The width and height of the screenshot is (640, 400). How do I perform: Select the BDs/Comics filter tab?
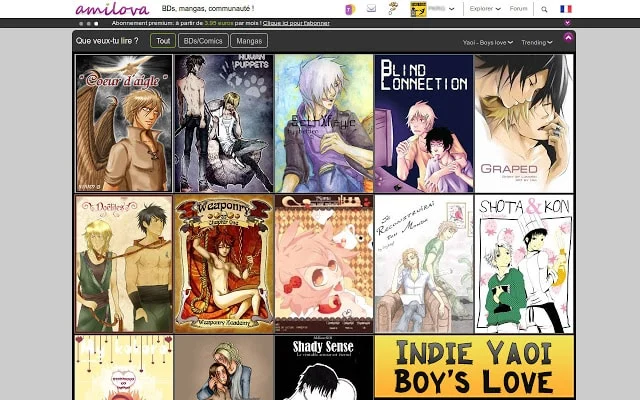(x=203, y=41)
